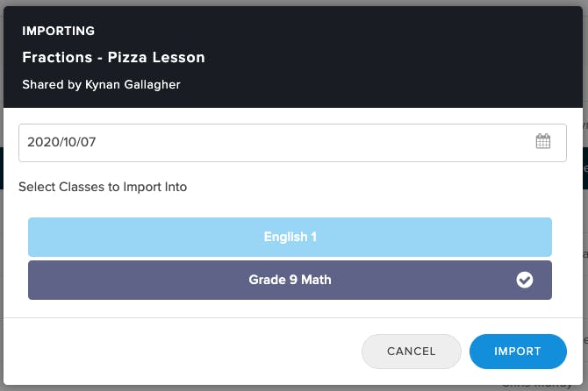Click the checkmark icon on Grade 9 Math
The image size is (588, 391).
click(524, 281)
